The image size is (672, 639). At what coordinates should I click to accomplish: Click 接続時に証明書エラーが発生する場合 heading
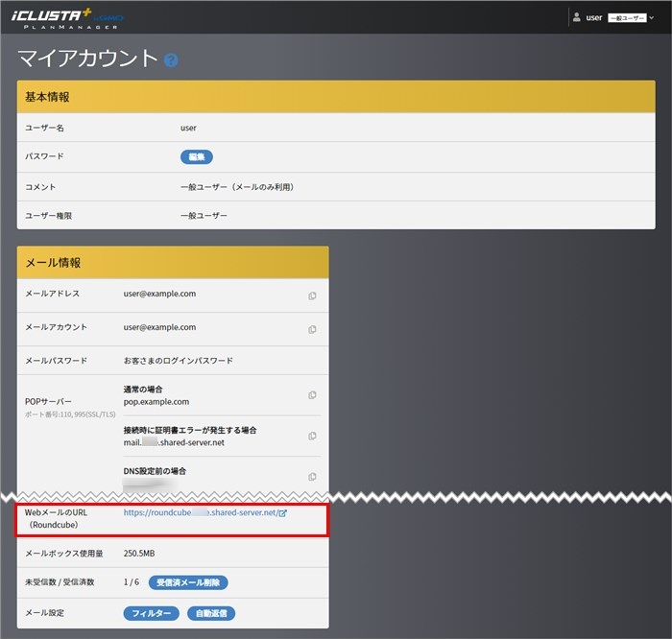(190, 430)
